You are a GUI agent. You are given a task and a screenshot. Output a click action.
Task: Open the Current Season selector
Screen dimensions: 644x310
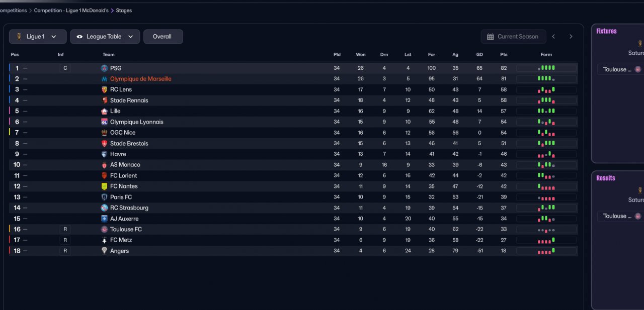[513, 37]
